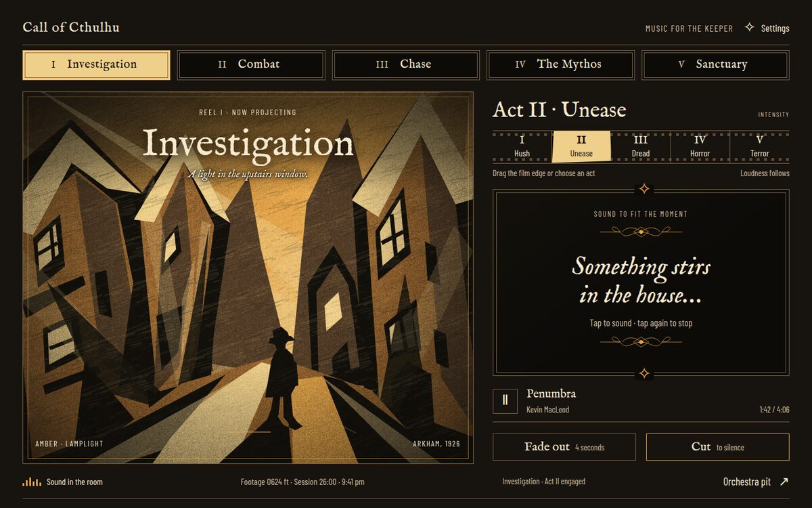
Task: Open the Combat tab
Action: click(251, 65)
